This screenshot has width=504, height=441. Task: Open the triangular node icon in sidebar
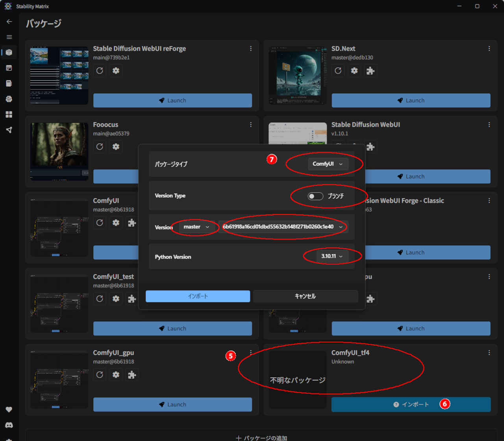click(x=9, y=130)
